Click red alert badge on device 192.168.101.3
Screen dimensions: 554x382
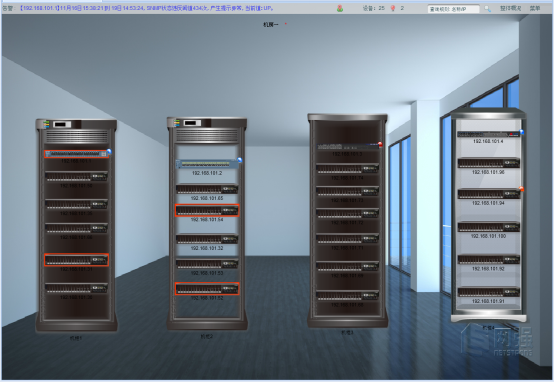(380, 144)
